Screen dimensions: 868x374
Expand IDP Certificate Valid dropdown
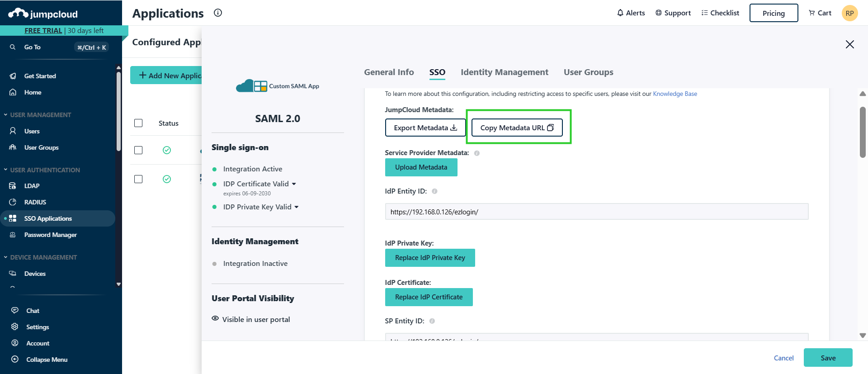coord(294,184)
